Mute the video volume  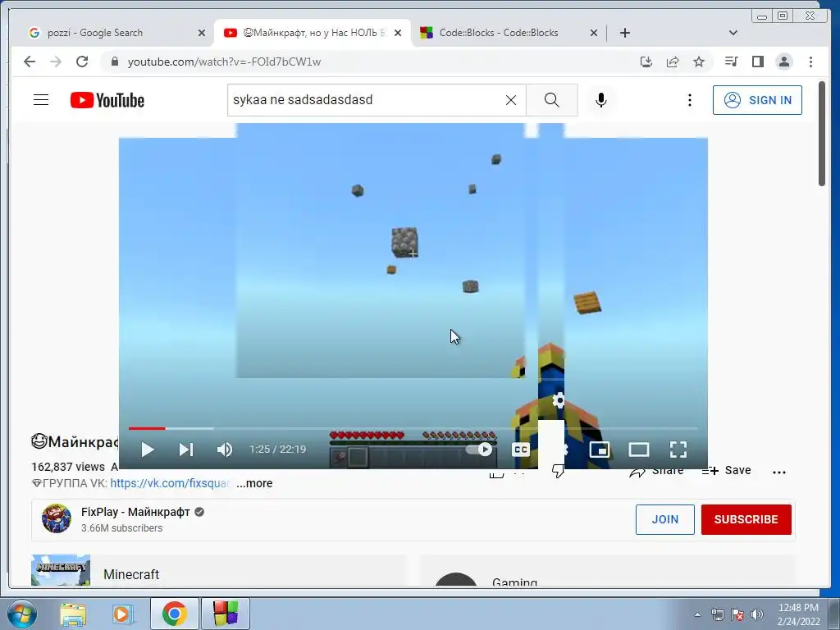(225, 450)
